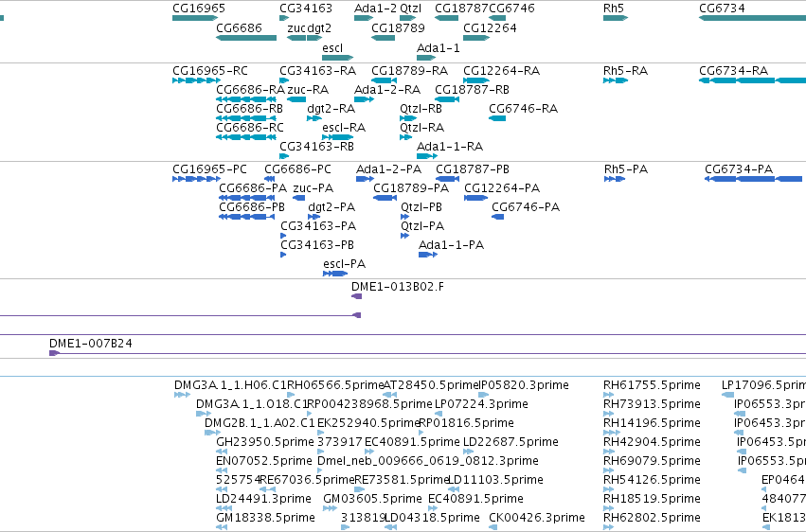Click the Ada1-1-RA transcript label

(450, 147)
